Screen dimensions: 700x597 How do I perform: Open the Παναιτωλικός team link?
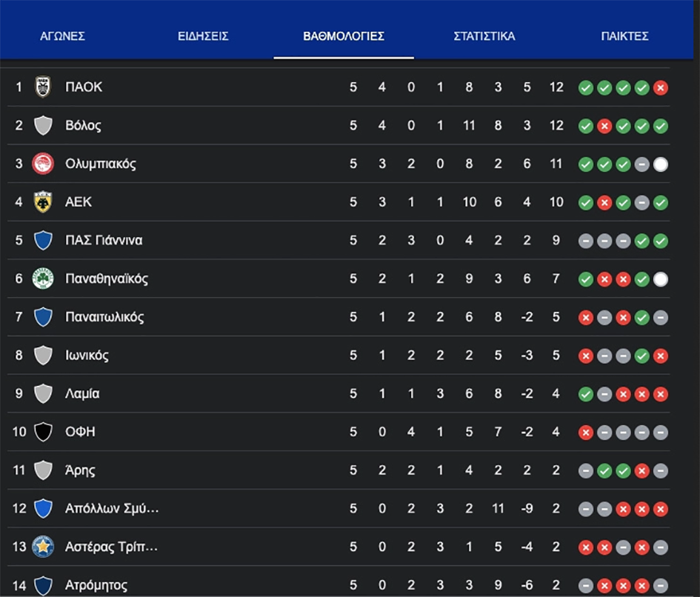[104, 317]
